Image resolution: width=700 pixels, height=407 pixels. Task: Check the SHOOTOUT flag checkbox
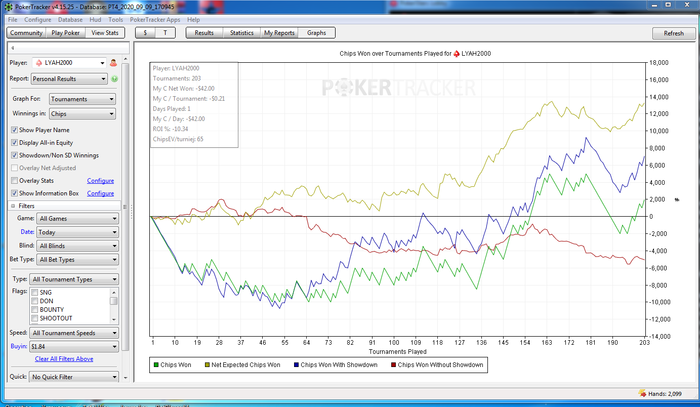[34, 318]
